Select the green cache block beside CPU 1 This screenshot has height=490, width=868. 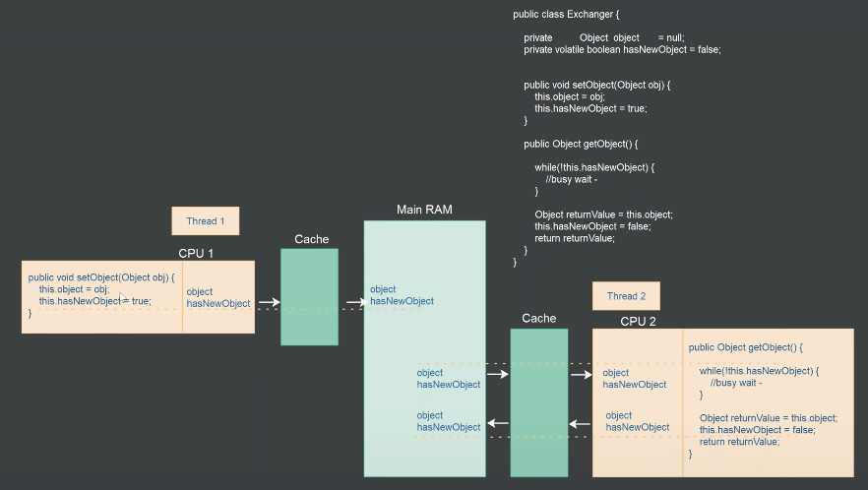309,296
